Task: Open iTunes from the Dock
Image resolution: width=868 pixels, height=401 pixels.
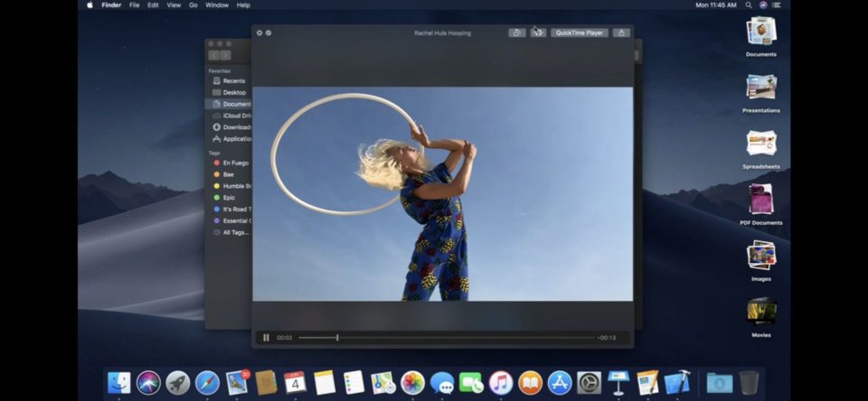Action: [500, 383]
